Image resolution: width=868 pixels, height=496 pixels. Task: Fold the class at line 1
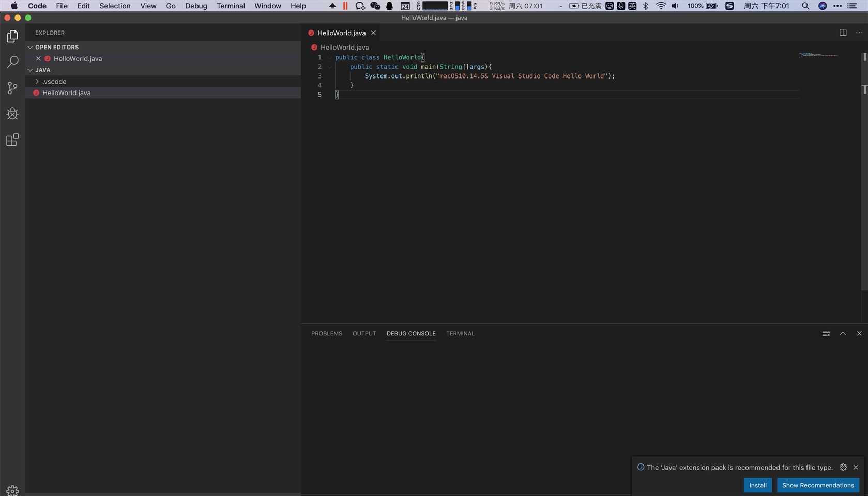tap(329, 57)
